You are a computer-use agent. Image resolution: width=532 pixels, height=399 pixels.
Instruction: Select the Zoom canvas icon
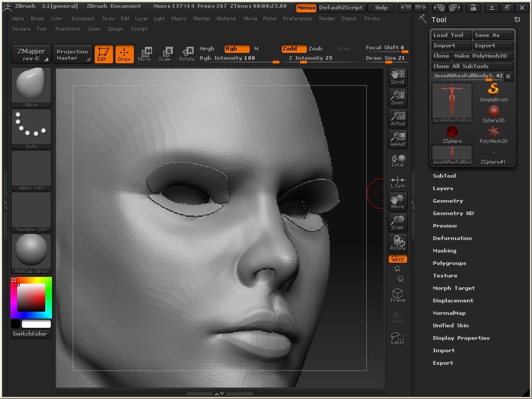[398, 97]
